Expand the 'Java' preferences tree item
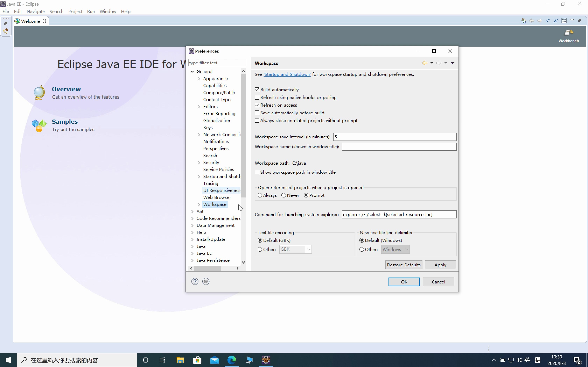Viewport: 588px width, 367px height. pos(193,246)
